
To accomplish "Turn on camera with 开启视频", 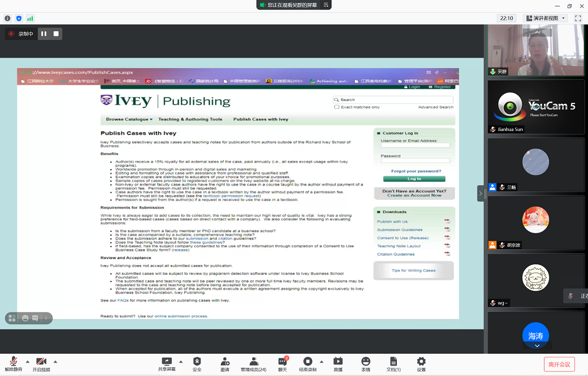I will tap(41, 364).
